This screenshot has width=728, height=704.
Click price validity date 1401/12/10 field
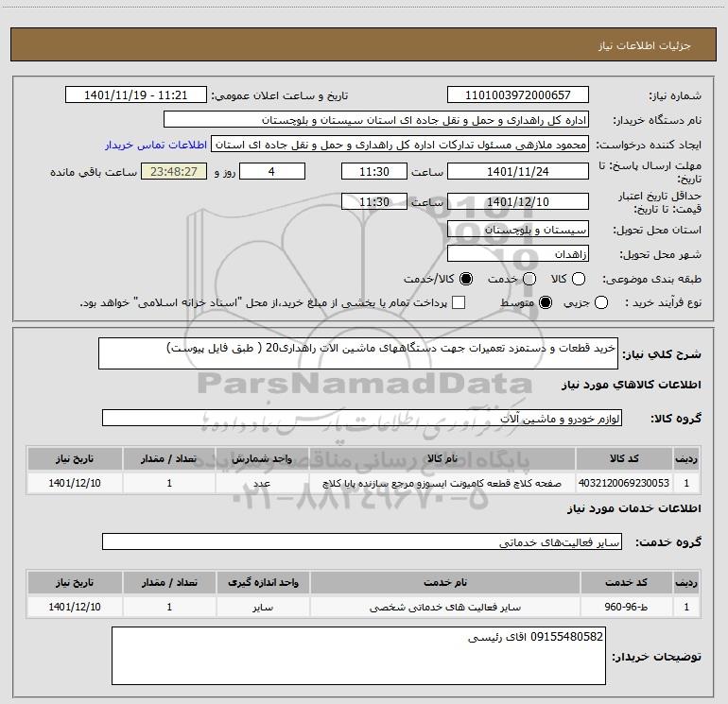pos(518,201)
